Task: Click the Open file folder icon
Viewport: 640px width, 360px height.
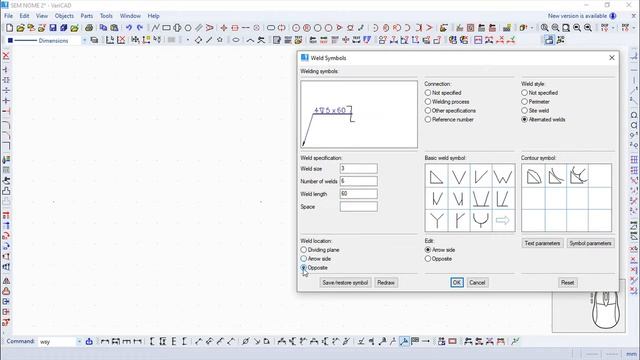Action: pyautogui.click(x=20, y=28)
